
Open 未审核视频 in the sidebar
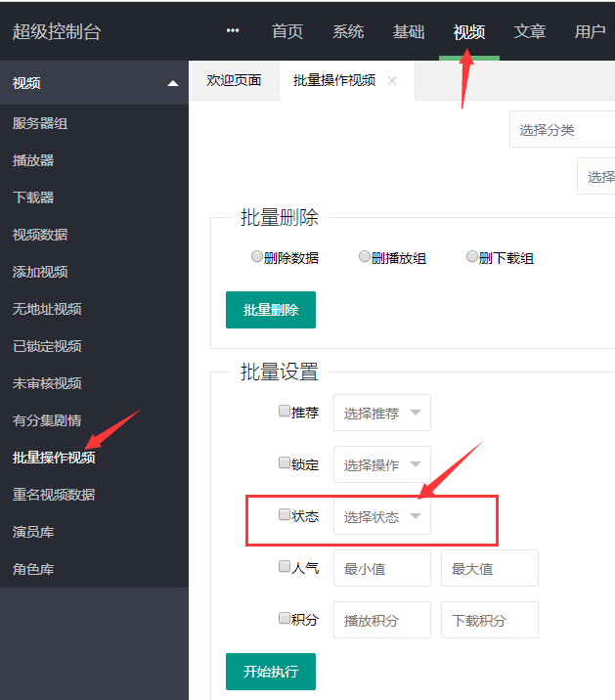[47, 383]
